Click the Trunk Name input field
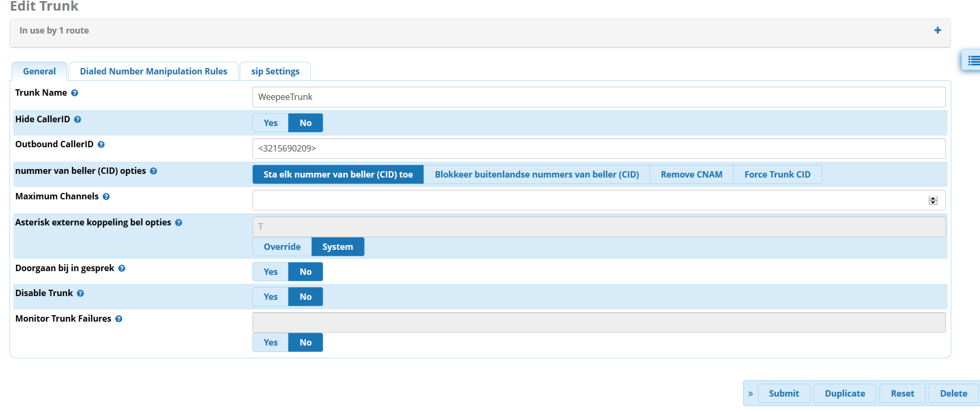Image resolution: width=980 pixels, height=412 pixels. pyautogui.click(x=598, y=97)
